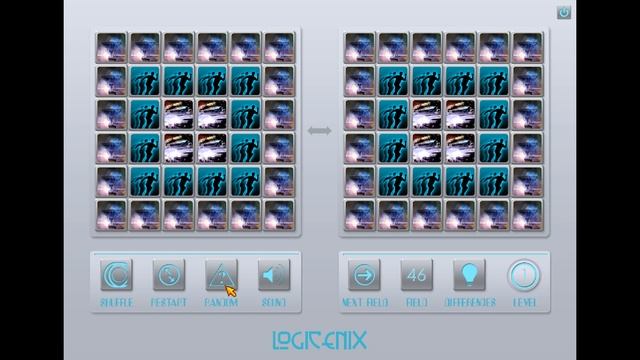This screenshot has height=360, width=640.
Task: Click the left grid's fifth-row, fifth-column runner tile
Action: [x=245, y=182]
